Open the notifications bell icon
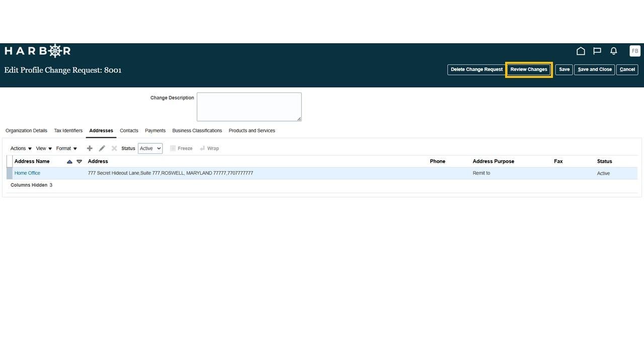 click(614, 51)
